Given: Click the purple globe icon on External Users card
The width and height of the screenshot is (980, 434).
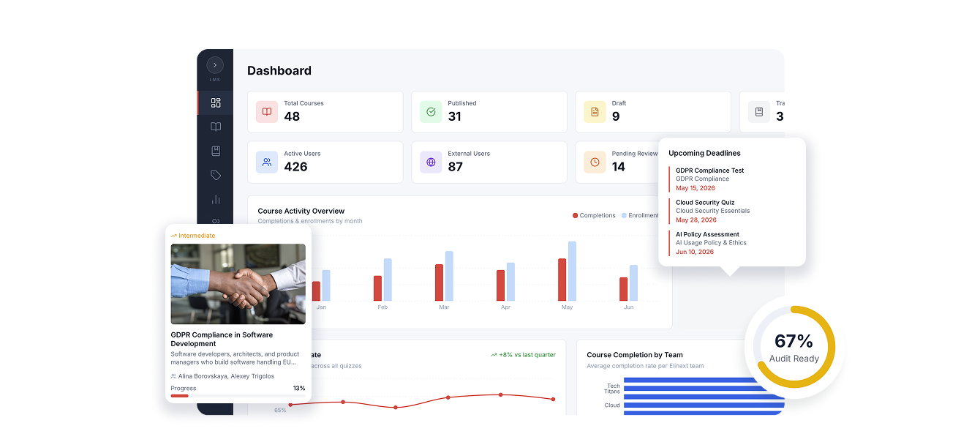Looking at the screenshot, I should (431, 162).
